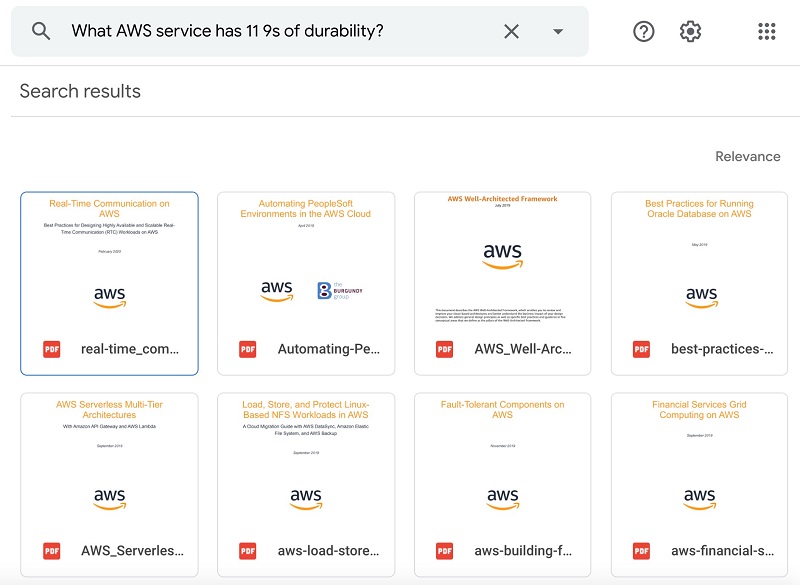Viewport: 800px width, 585px height.
Task: Select file name Automating-Pe...
Action: tap(329, 349)
